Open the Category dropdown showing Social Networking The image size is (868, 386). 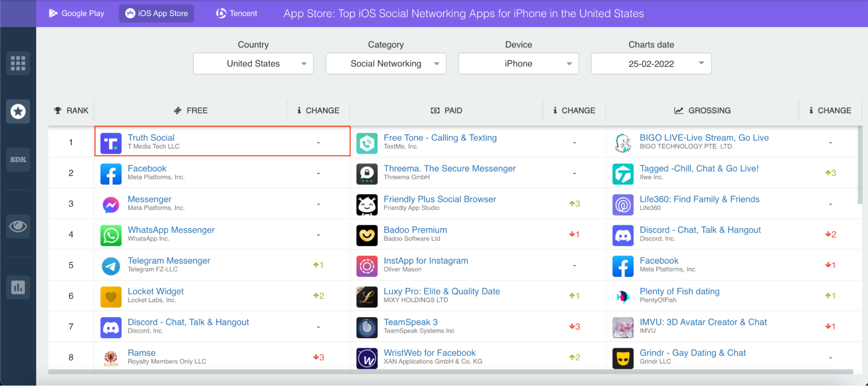coord(386,64)
